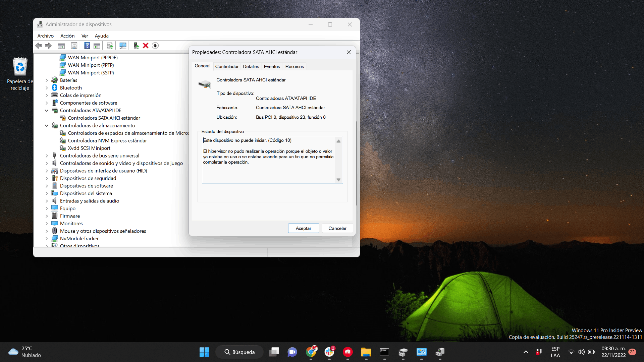Image resolution: width=644 pixels, height=362 pixels.
Task: Click the red X uninstall device icon
Action: (x=146, y=46)
